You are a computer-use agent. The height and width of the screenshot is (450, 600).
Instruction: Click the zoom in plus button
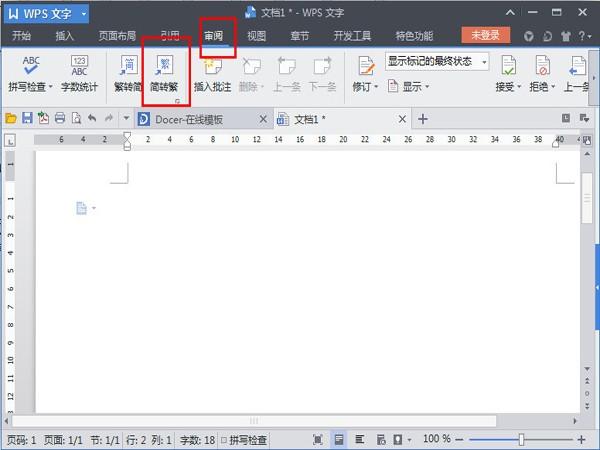pyautogui.click(x=582, y=440)
